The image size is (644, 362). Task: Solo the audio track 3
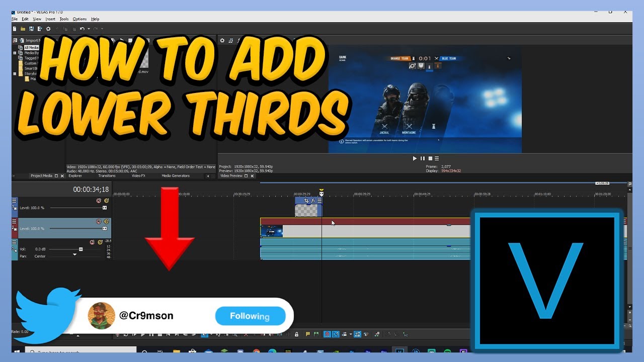pyautogui.click(x=100, y=242)
